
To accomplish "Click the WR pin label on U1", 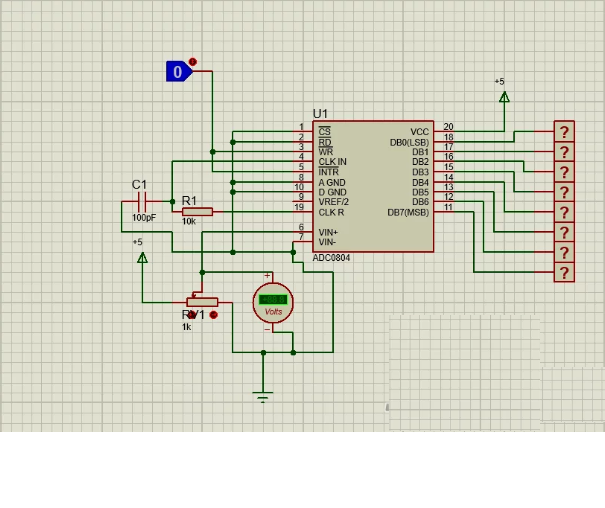I will pos(326,152).
